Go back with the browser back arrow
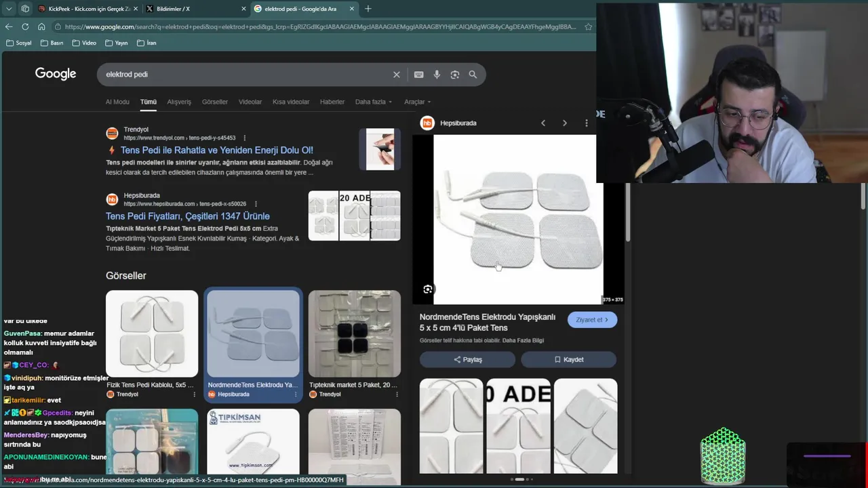This screenshot has width=868, height=488. tap(9, 26)
